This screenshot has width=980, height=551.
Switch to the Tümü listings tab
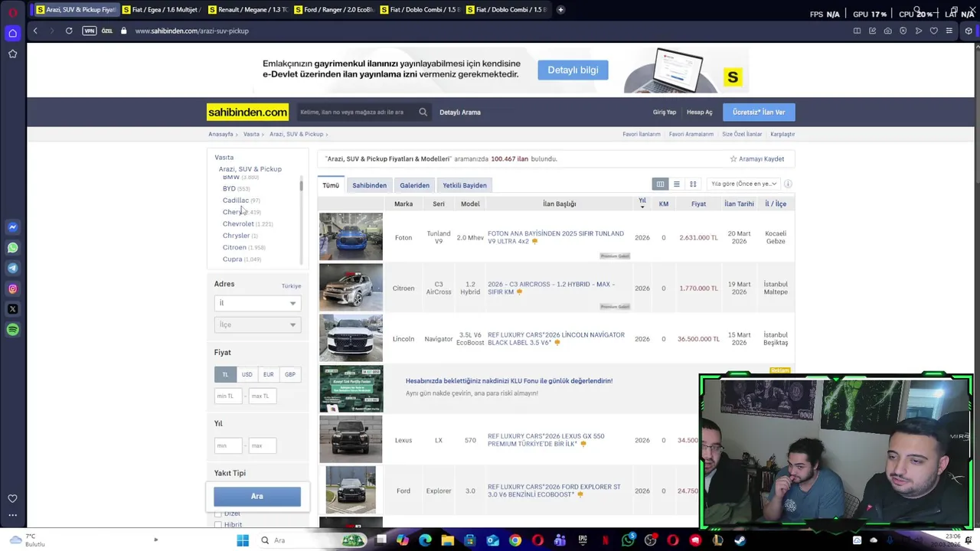(331, 185)
